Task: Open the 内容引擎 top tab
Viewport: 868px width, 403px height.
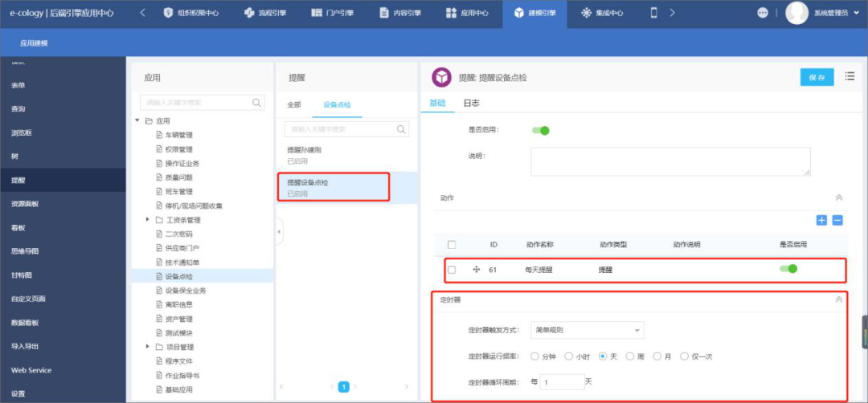Action: pyautogui.click(x=399, y=13)
